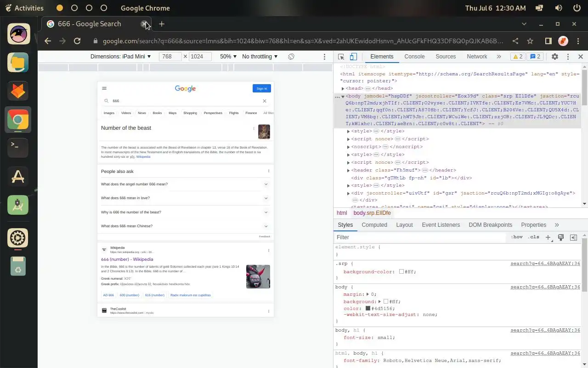Open No throttling dropdown
Screen dimensions: 588x368
[x=260, y=57]
